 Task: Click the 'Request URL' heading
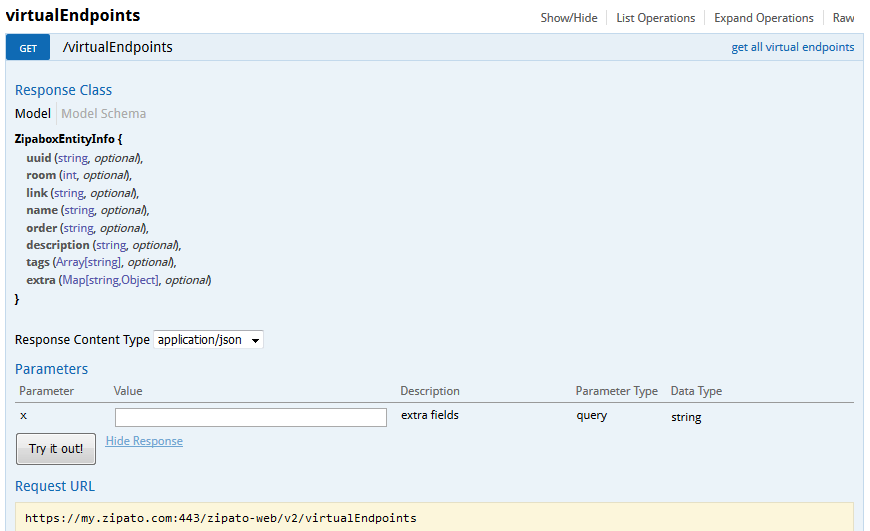pyautogui.click(x=55, y=486)
